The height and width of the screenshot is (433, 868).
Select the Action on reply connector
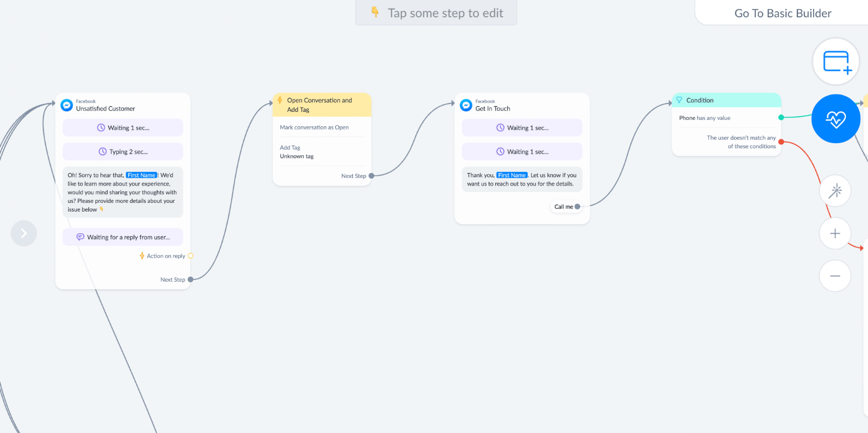(x=190, y=256)
